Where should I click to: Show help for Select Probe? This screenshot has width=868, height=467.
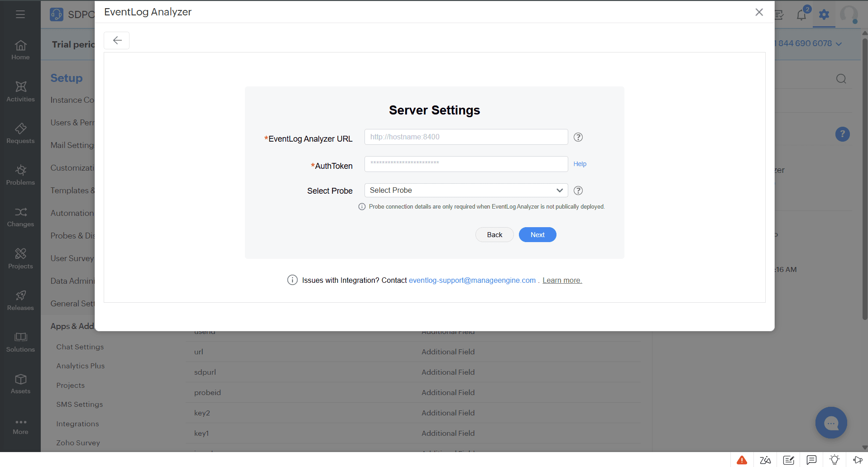(578, 191)
